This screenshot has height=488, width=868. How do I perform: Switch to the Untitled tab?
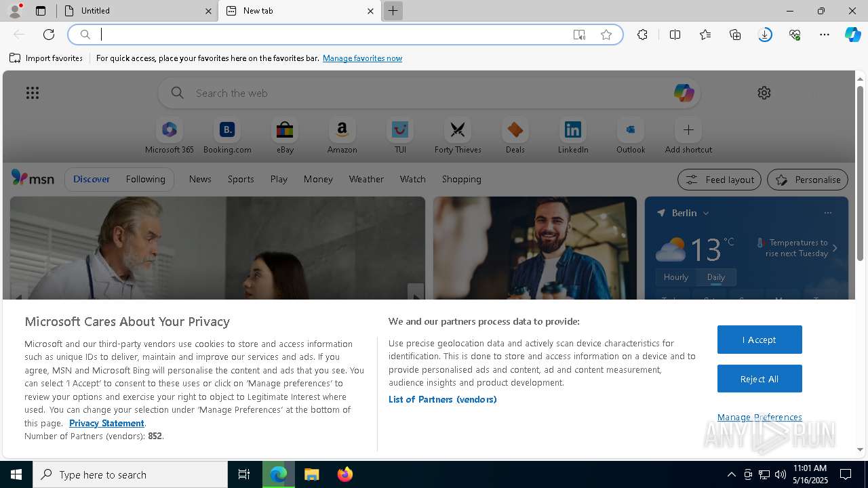pyautogui.click(x=138, y=11)
